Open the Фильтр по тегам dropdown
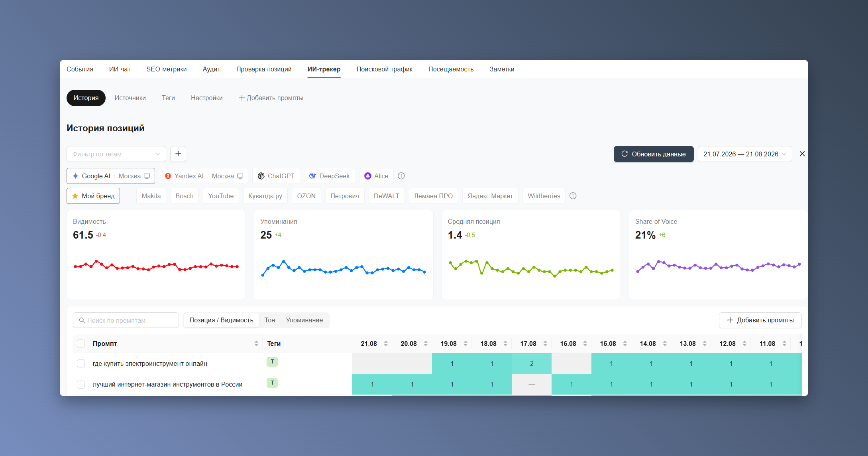 [116, 154]
